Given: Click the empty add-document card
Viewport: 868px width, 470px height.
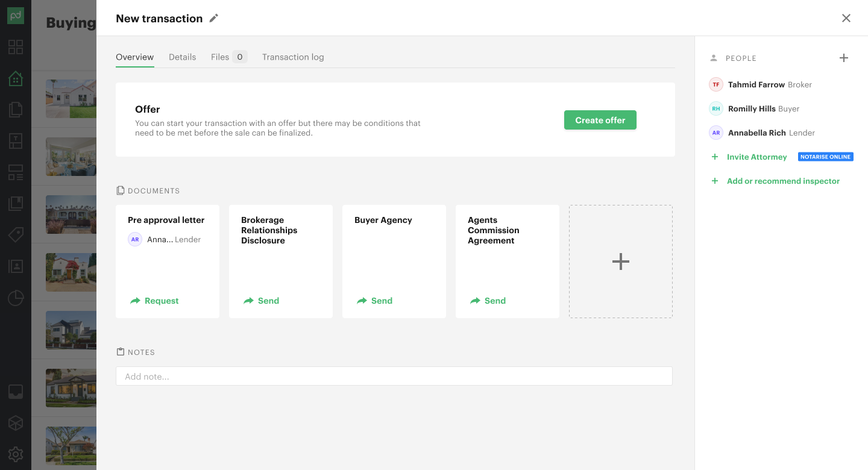Looking at the screenshot, I should coord(620,262).
